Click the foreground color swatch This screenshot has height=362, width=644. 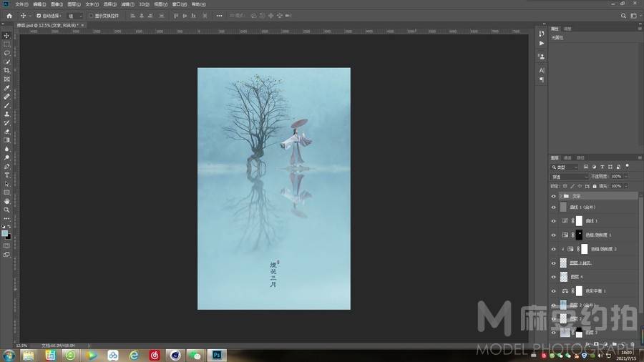pos(4,233)
